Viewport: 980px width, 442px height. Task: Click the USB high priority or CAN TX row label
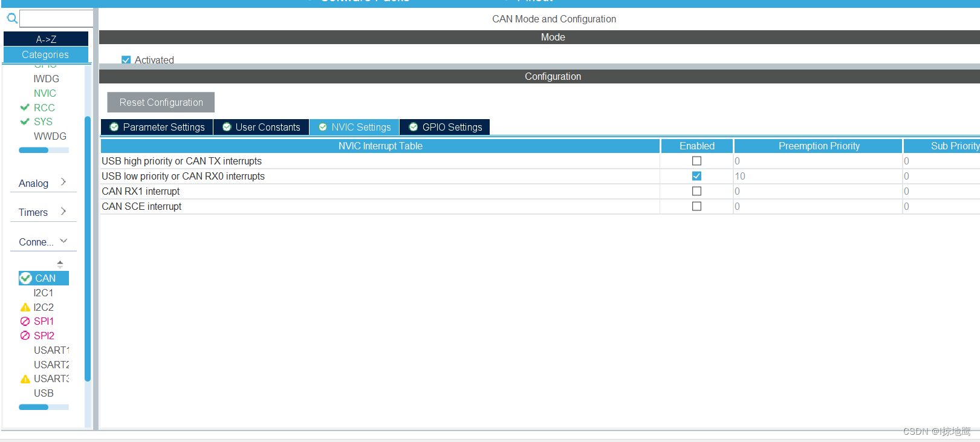[181, 161]
